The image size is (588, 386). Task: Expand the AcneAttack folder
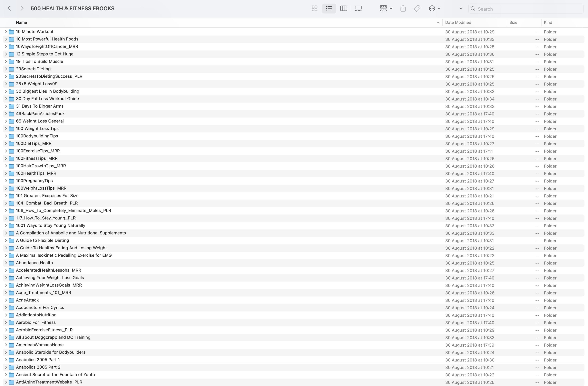click(x=6, y=300)
